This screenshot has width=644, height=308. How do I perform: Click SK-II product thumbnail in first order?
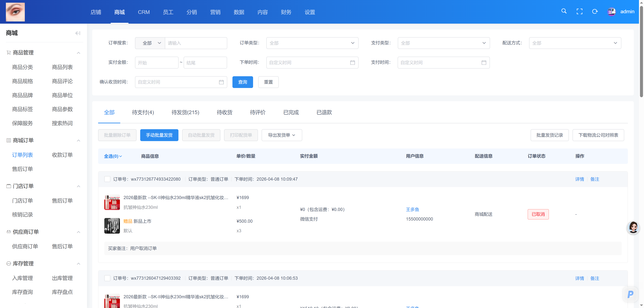pos(112,202)
